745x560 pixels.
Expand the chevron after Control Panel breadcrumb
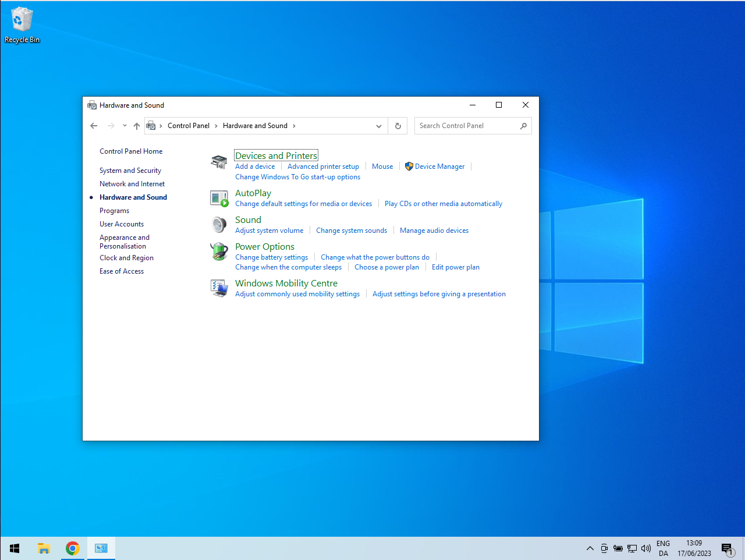tap(216, 126)
